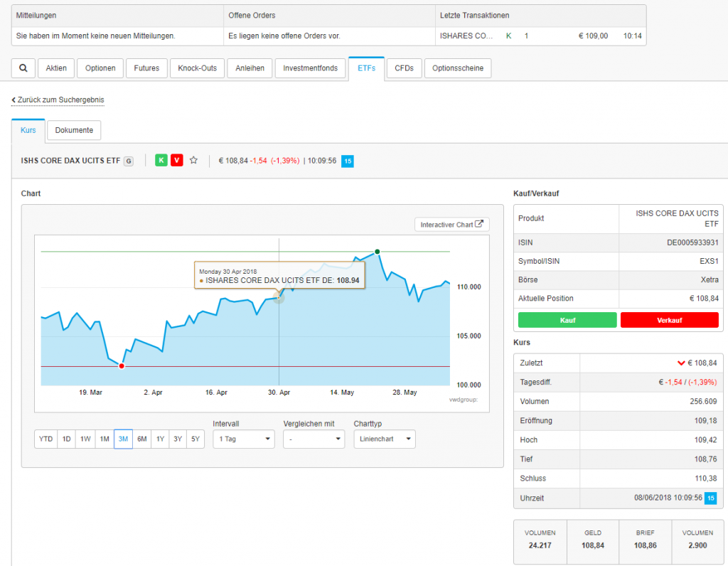Switch to the Dokumente tab

click(x=74, y=130)
